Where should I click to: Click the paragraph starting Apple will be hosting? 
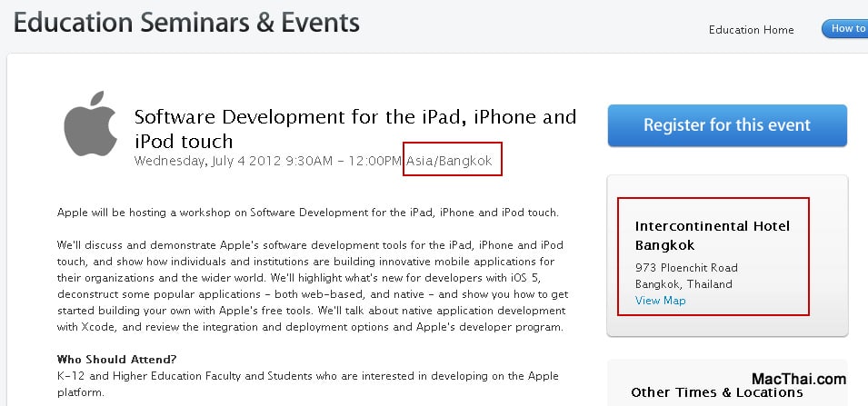308,213
